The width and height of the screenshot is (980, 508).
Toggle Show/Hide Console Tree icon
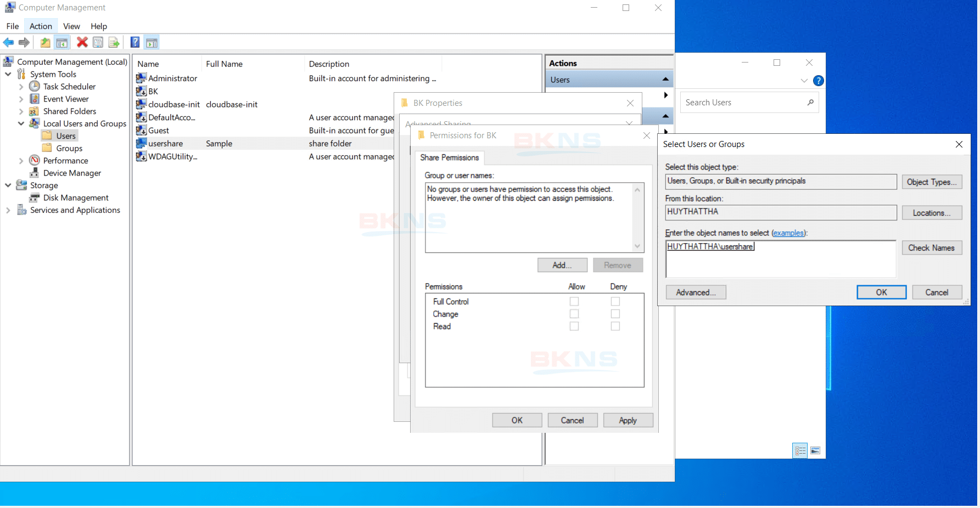62,42
